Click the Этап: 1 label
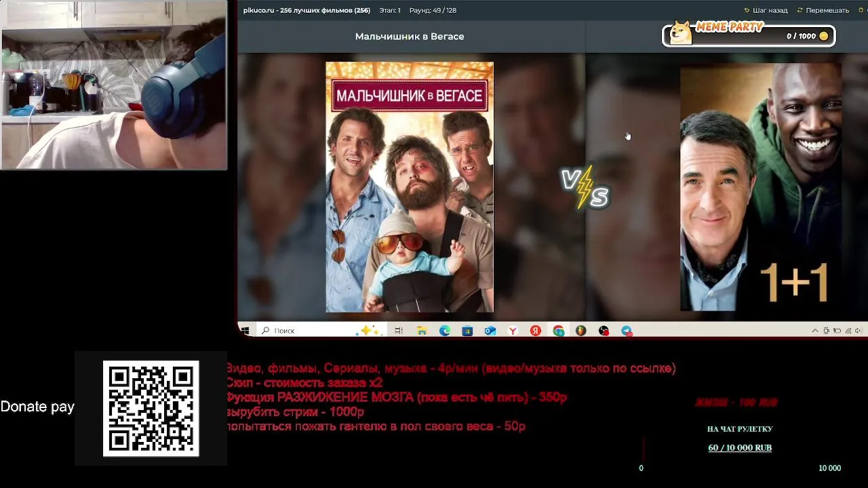The width and height of the screenshot is (868, 488). coord(390,10)
